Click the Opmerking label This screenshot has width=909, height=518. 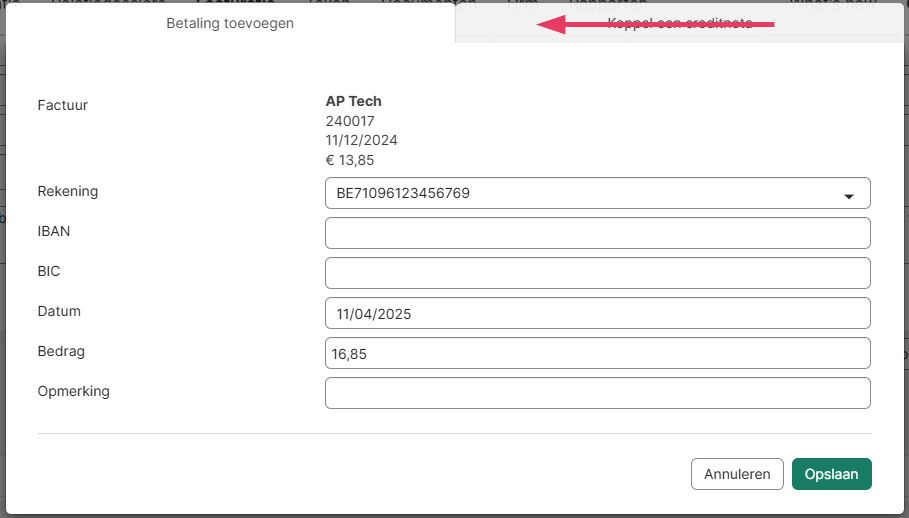point(73,391)
